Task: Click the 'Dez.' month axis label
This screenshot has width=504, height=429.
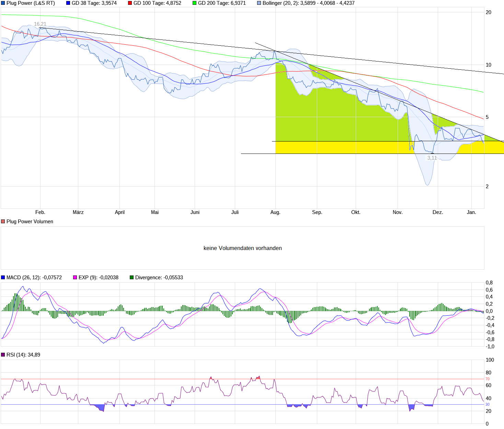Action: [438, 212]
